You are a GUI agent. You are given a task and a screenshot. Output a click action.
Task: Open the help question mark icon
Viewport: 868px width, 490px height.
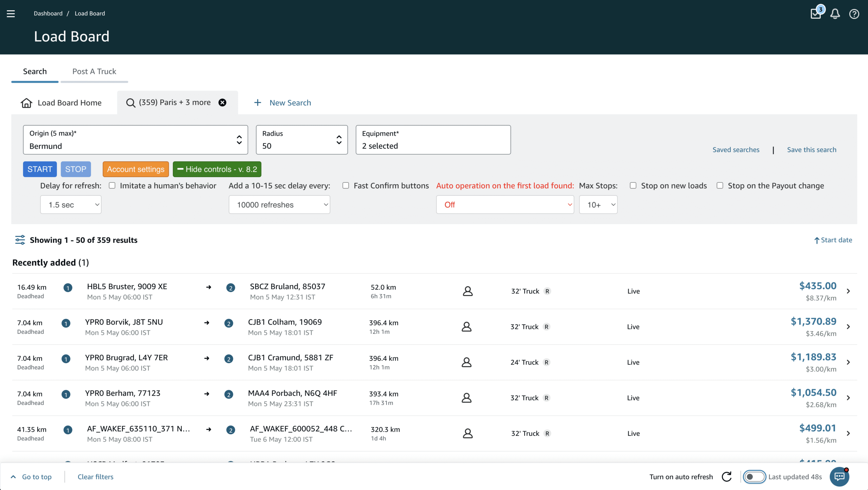[x=854, y=14]
